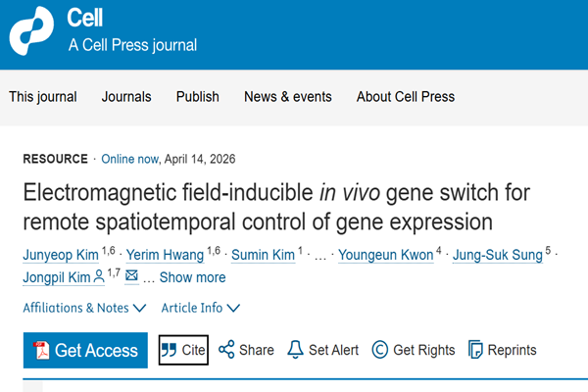Viewport: 588px width, 392px height.
Task: Open the News & events menu
Action: [x=287, y=97]
